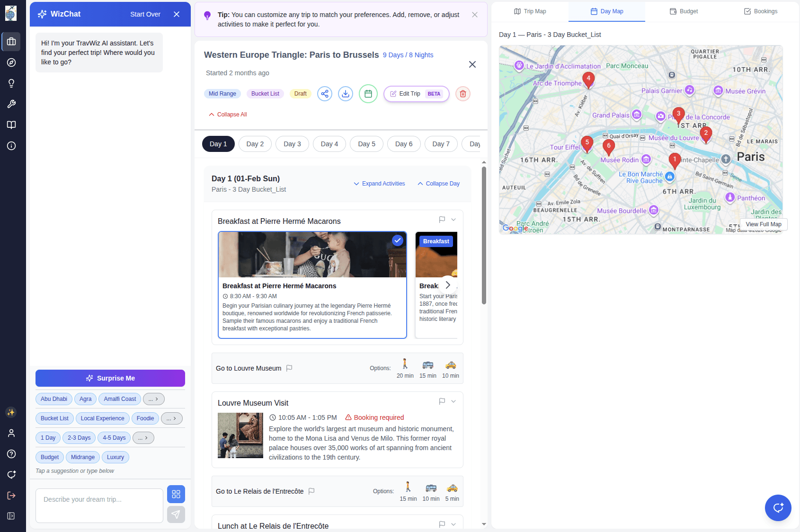The image size is (800, 532).
Task: Open the Louvre Museum Visit chevron dropdown
Action: pyautogui.click(x=453, y=401)
